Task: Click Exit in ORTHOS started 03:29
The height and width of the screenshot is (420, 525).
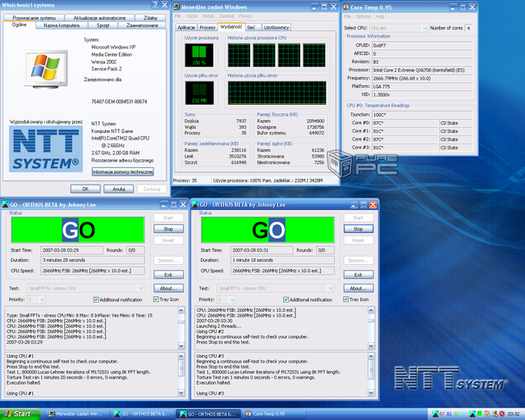Action: click(168, 275)
